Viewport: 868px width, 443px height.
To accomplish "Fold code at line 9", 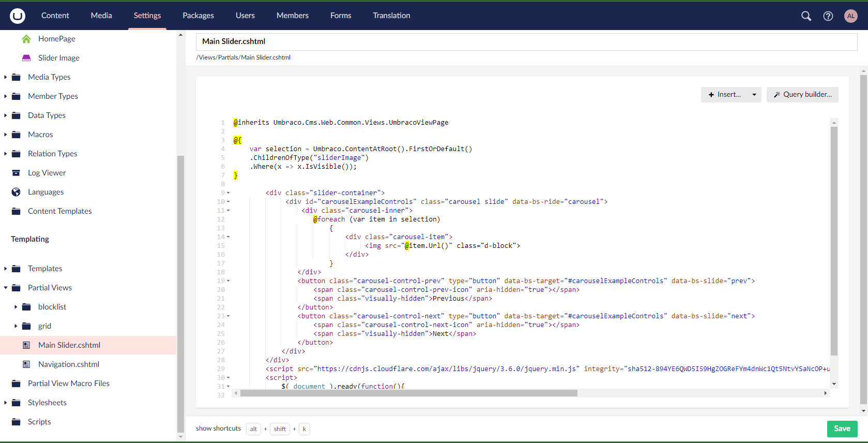I will (x=229, y=193).
